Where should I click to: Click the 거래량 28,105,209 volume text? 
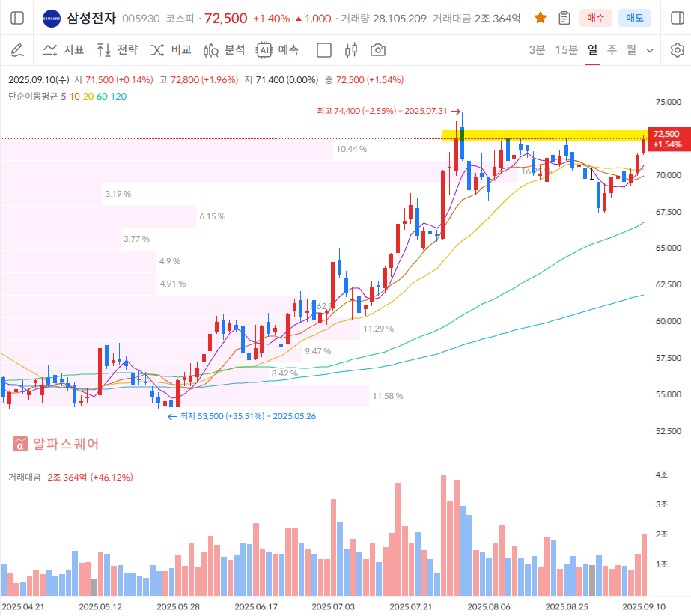click(384, 19)
